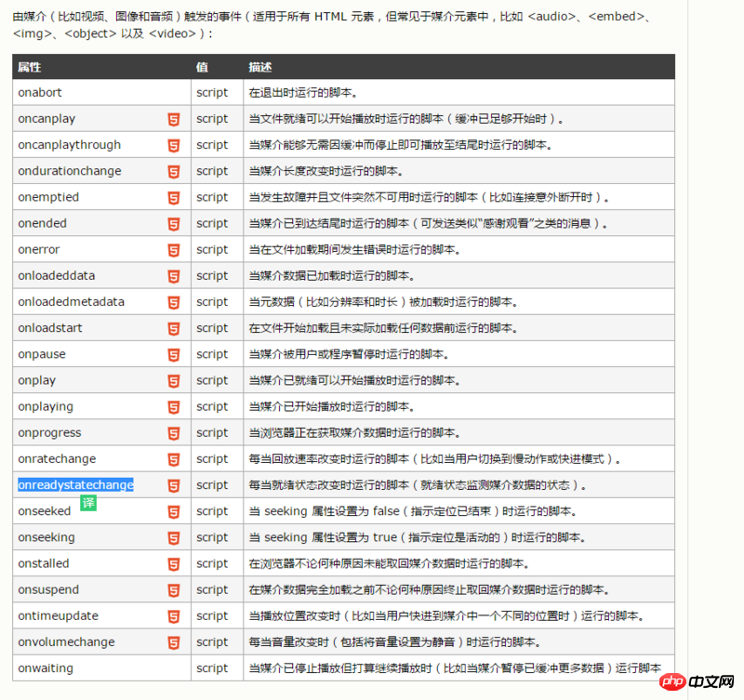Click the HTML5 icon beside onloadedmetadata
The width and height of the screenshot is (744, 700).
174,302
